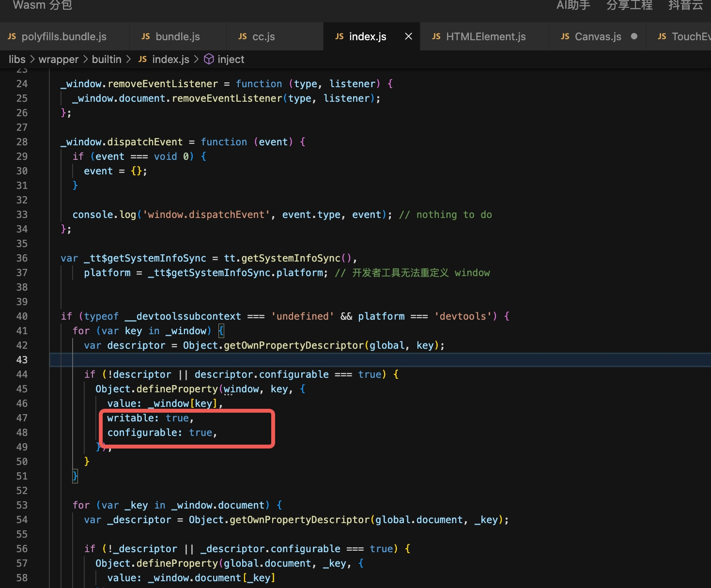Click the Wasm 分包 menu item

43,5
